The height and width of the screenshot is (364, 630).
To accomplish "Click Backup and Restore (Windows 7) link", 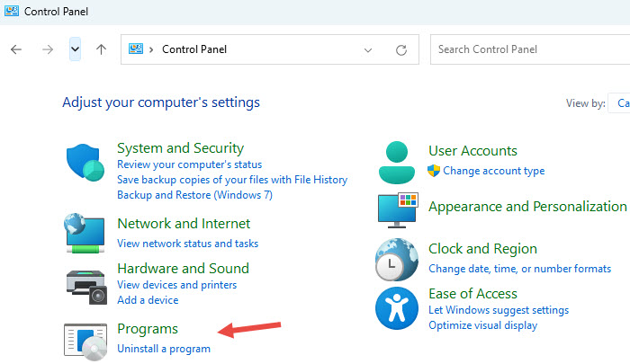I will point(194,195).
